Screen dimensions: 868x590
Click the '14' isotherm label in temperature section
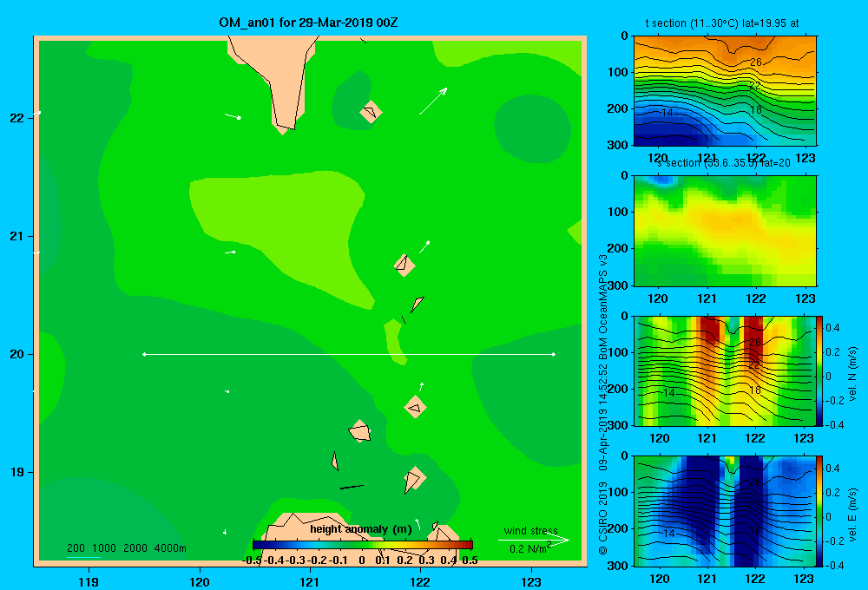point(667,112)
